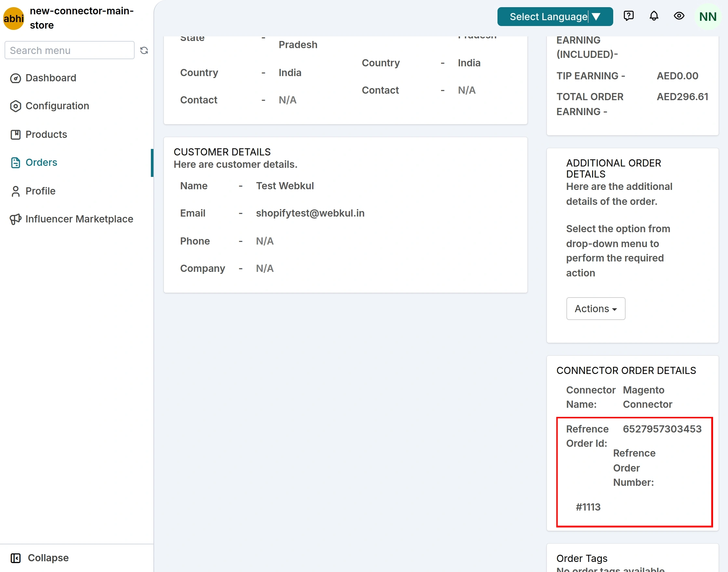The image size is (728, 572).
Task: Click the Dashboard gauge icon
Action: [15, 78]
